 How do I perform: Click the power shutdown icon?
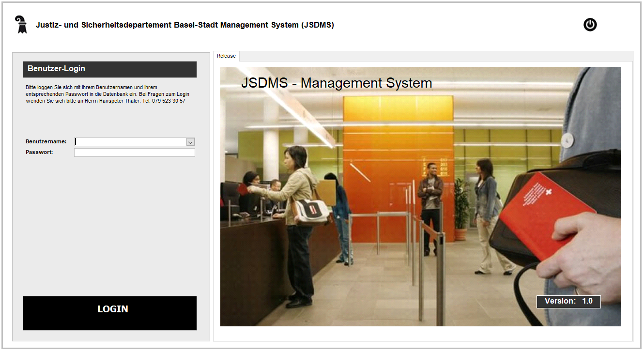(590, 25)
